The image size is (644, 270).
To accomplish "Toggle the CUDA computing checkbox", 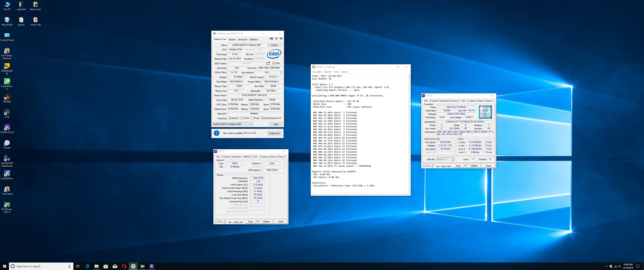I will tap(242, 118).
